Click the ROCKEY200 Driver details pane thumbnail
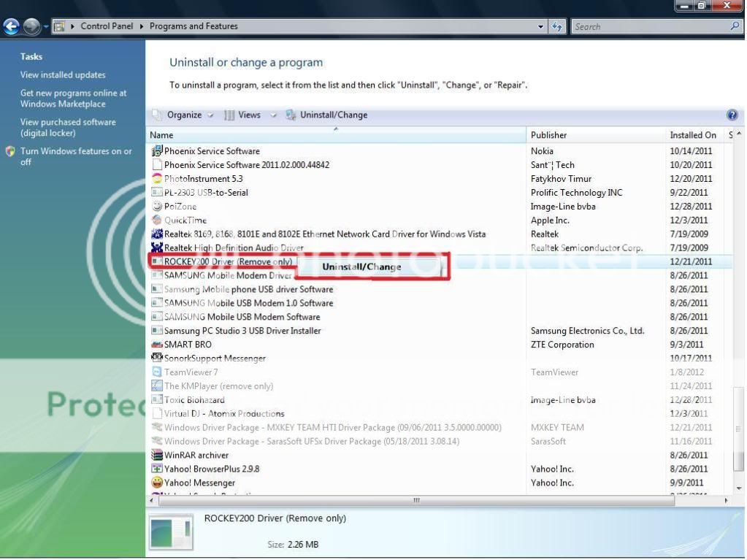The image size is (747, 560). point(171,532)
